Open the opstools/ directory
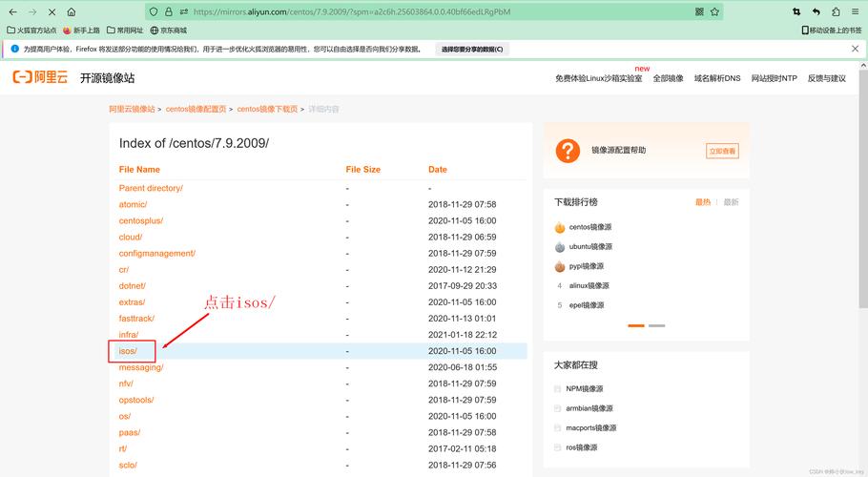Viewport: 868px width, 477px height. [x=136, y=400]
